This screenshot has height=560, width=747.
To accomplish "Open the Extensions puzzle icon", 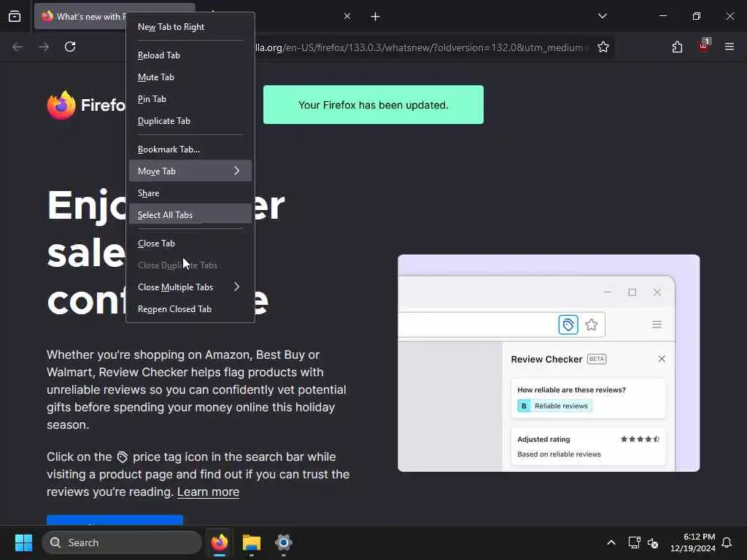I will 677,47.
